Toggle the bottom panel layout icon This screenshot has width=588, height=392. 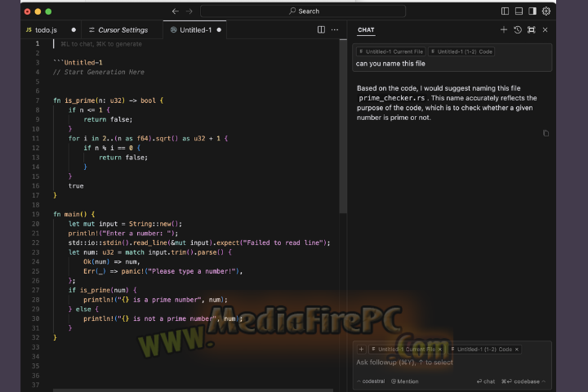click(x=519, y=11)
